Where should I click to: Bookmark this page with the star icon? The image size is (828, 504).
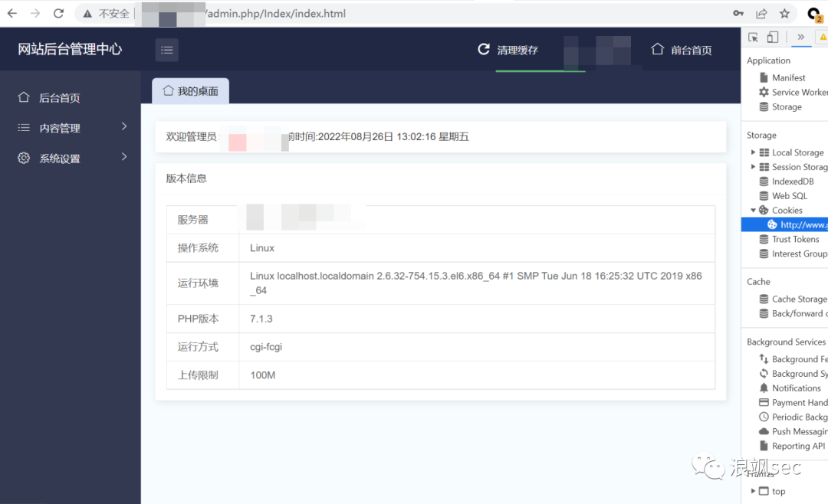[785, 13]
